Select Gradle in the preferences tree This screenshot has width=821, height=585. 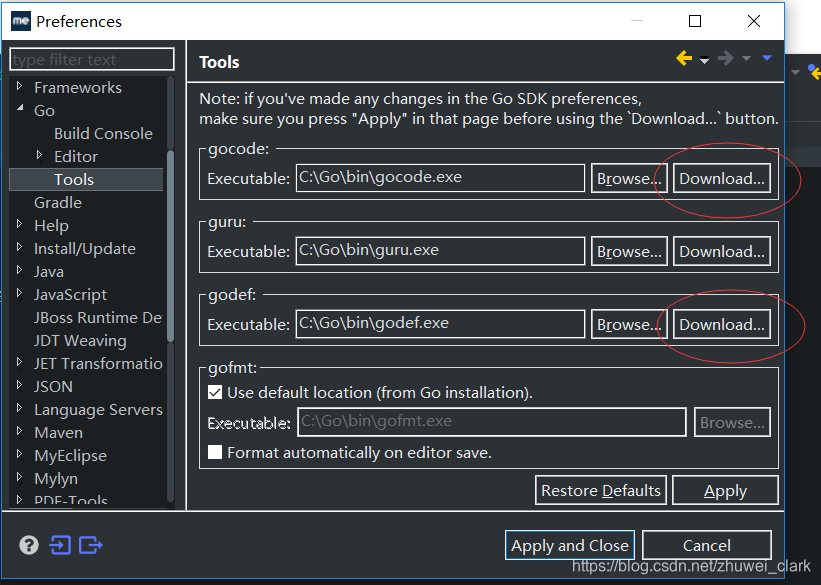click(57, 202)
